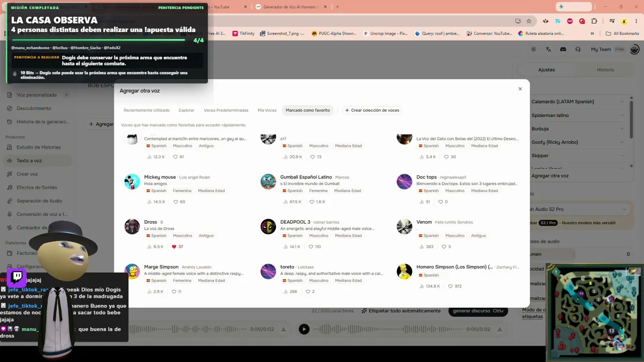Download the left audio clip
Image resolution: width=644 pixels, height=362 pixels.
(x=283, y=329)
